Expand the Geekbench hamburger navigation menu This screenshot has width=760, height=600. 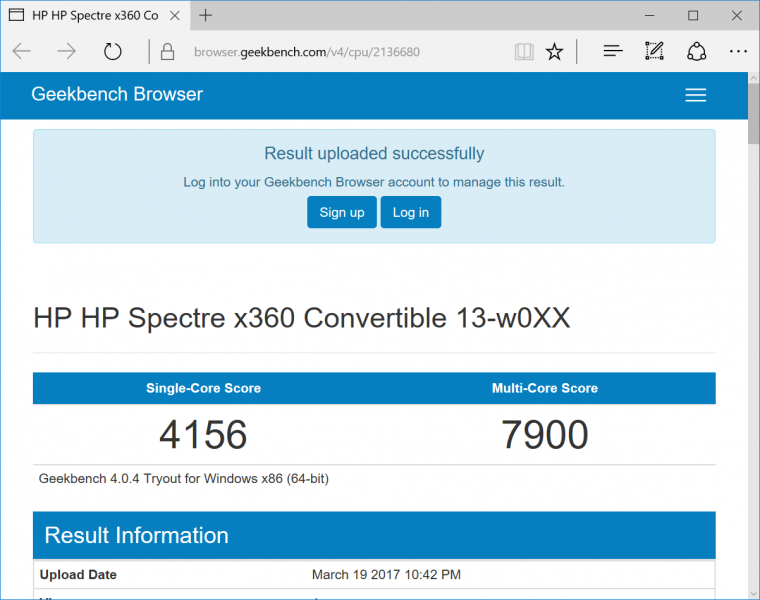click(696, 95)
